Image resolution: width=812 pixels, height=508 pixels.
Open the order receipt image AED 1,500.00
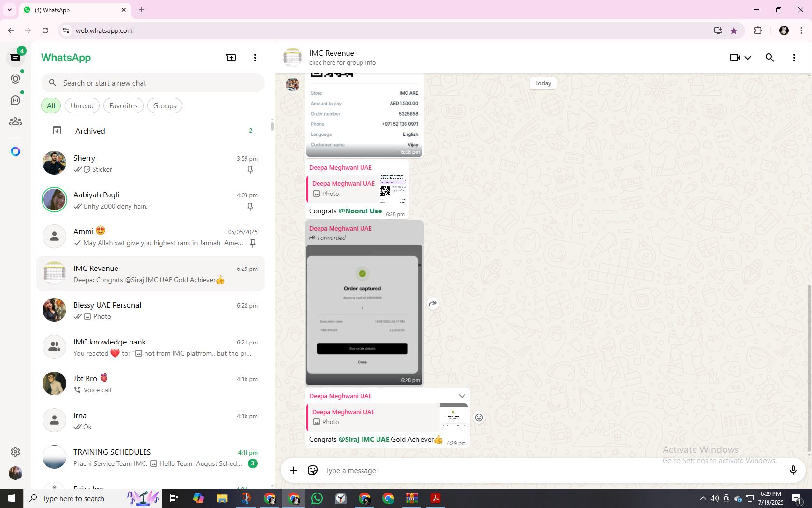click(x=364, y=115)
